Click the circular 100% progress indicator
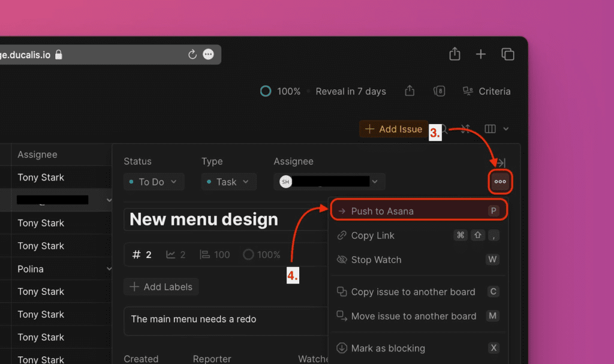This screenshot has width=614, height=364. 265,91
